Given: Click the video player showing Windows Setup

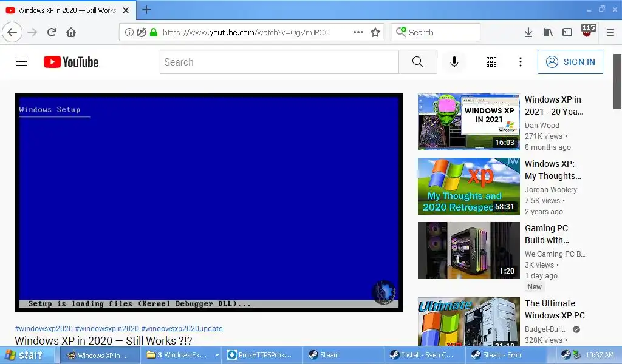Looking at the screenshot, I should (x=209, y=203).
